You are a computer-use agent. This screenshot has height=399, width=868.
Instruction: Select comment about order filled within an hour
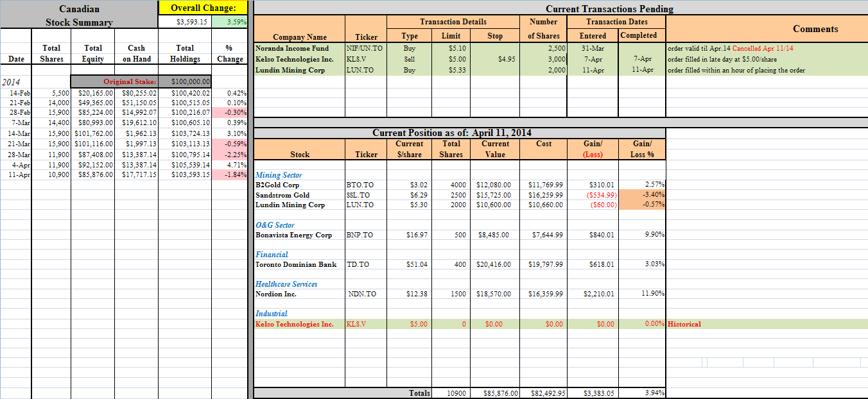[x=736, y=70]
